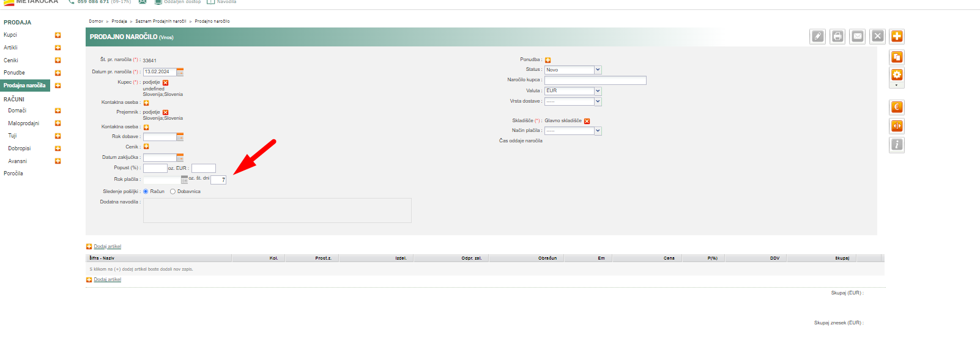Screen dimensions: 980x347
Task: Go to Domov breadcrumb link
Action: click(96, 21)
